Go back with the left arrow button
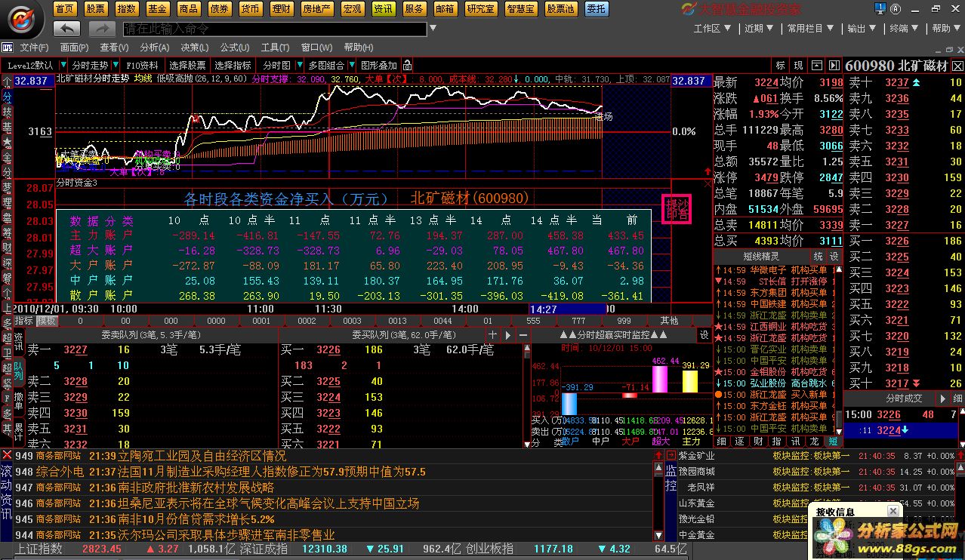Viewport: 965px width, 560px height. click(66, 29)
